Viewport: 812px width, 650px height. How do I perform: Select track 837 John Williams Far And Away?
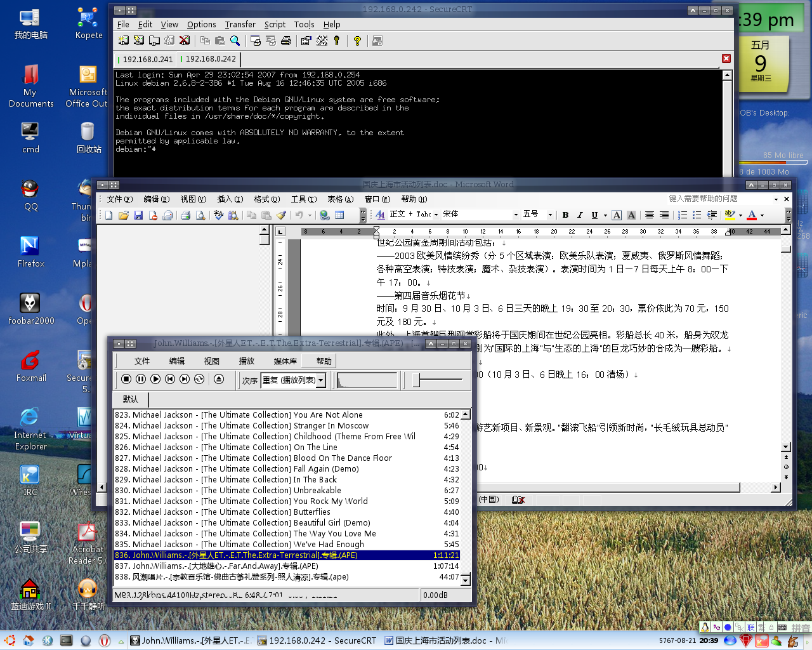coord(287,566)
